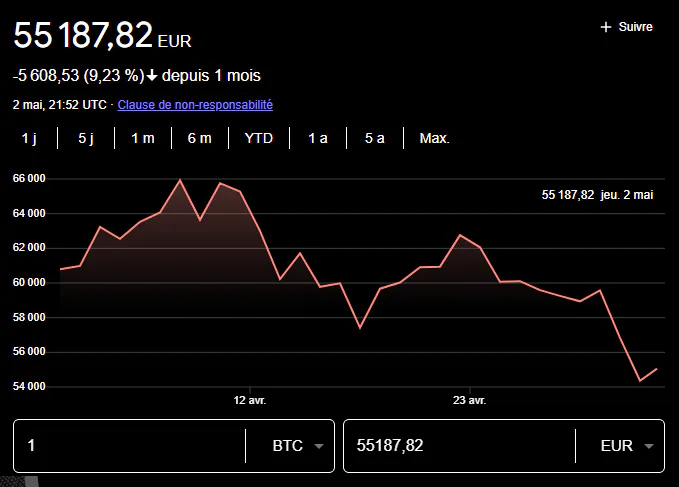Follow the Suivre button
The height and width of the screenshot is (487, 679).
627,27
